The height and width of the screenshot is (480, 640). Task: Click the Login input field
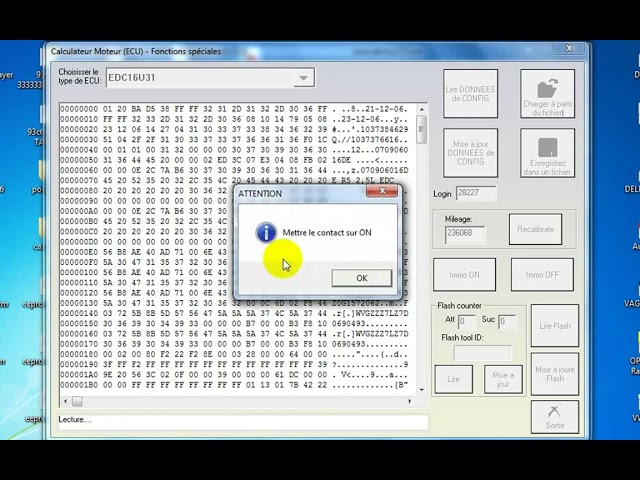pyautogui.click(x=476, y=193)
